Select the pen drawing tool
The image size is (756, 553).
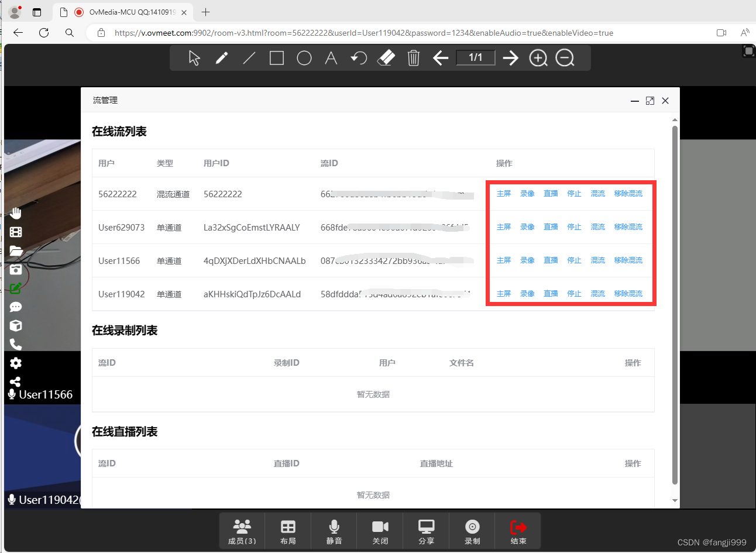pos(222,57)
